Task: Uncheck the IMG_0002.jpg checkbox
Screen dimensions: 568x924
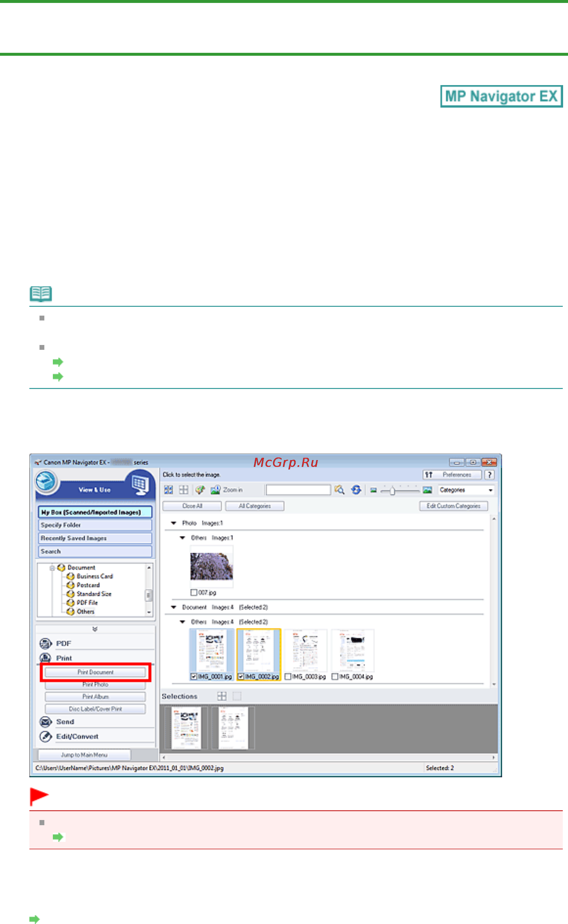Action: tap(241, 676)
